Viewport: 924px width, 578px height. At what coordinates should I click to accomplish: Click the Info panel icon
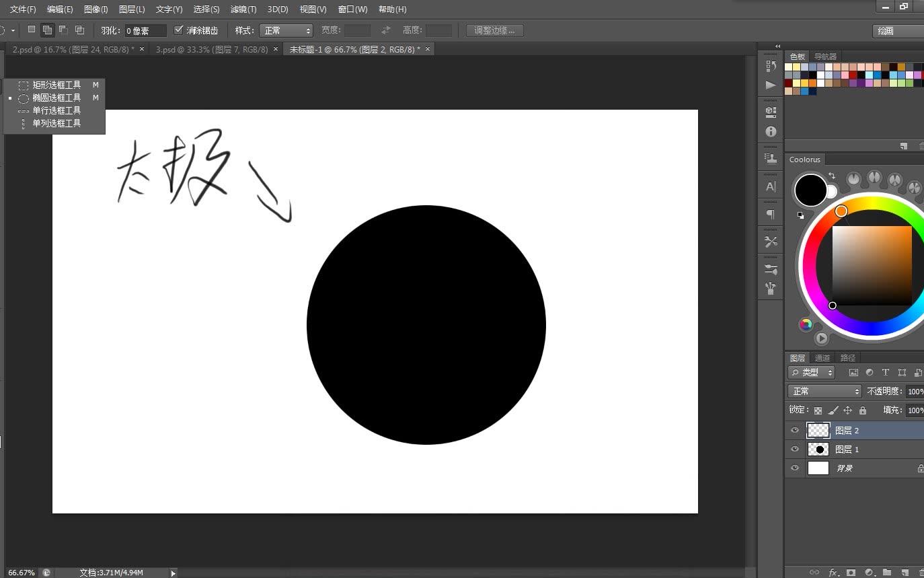(770, 131)
